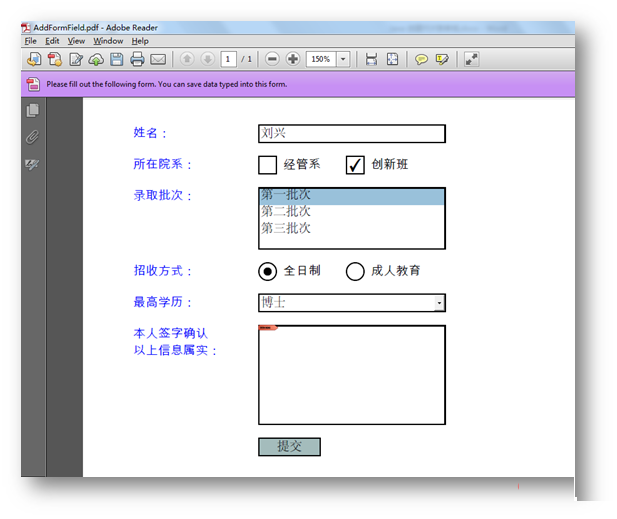Image resolution: width=617 pixels, height=519 pixels.
Task: Click the Sign document pencil icon
Action: click(76, 59)
